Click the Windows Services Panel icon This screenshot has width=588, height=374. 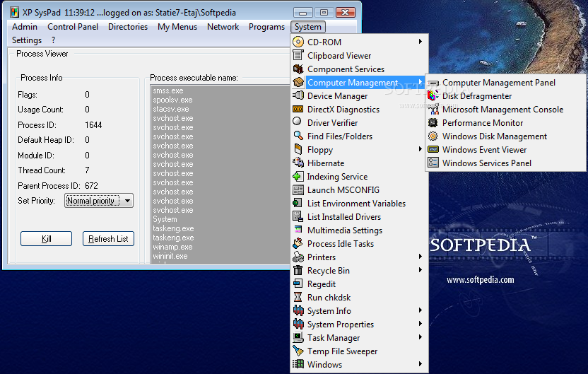pos(433,163)
